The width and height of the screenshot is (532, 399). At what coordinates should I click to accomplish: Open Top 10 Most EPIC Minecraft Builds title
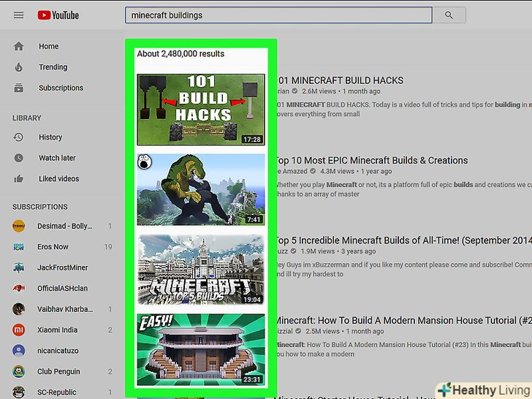click(373, 161)
